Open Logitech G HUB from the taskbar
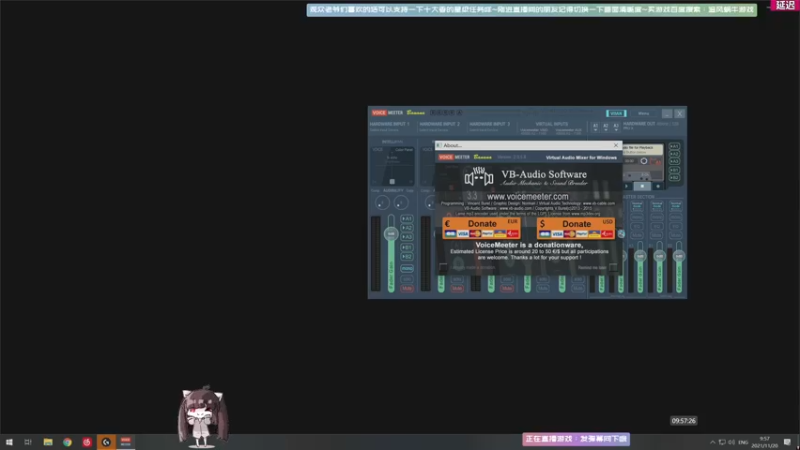 [106, 442]
